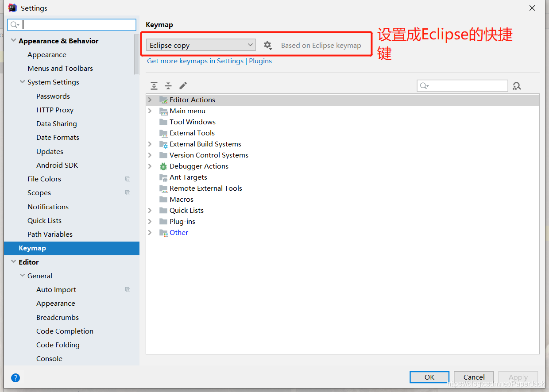Image resolution: width=549 pixels, height=392 pixels.
Task: Select the Data Sharing entry
Action: (57, 124)
